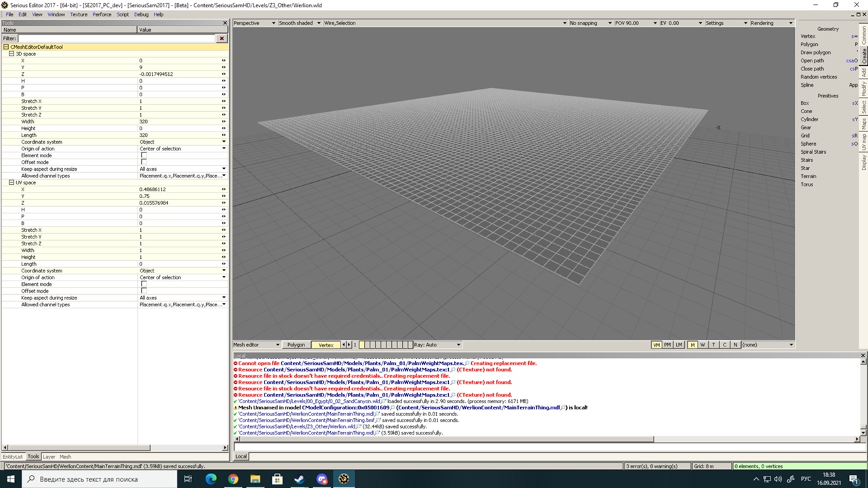Open Microsoft Edge from the taskbar

click(x=211, y=479)
